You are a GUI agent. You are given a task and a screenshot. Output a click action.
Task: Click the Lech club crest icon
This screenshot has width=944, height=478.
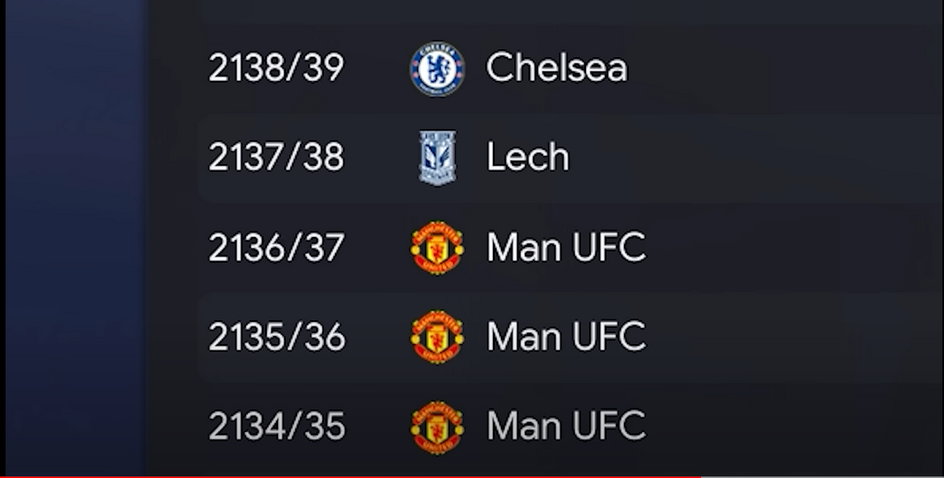(437, 158)
